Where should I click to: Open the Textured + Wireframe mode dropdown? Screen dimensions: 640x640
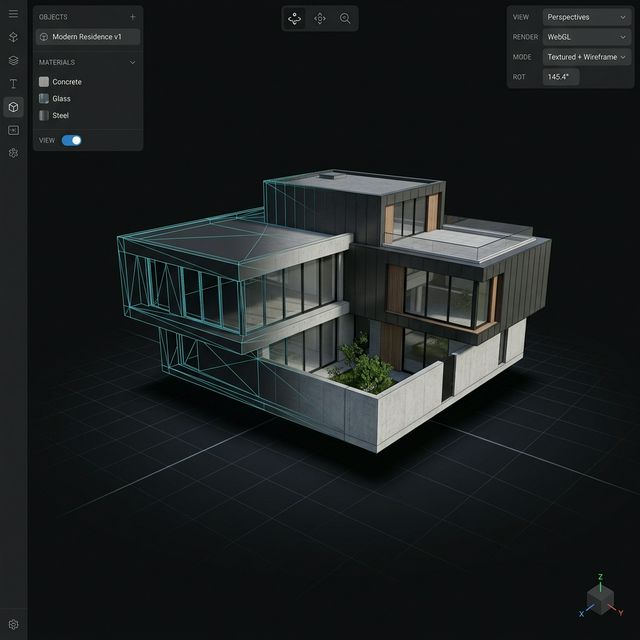point(587,57)
